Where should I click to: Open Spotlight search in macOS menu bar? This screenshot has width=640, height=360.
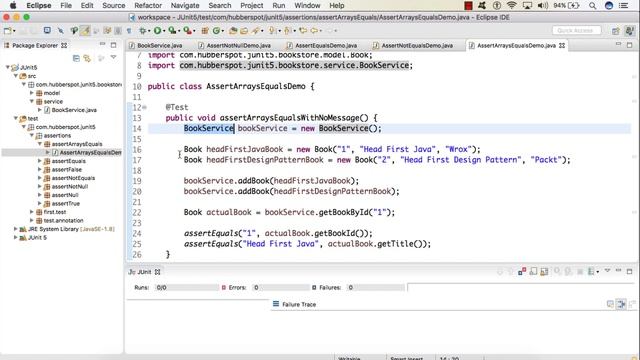coord(592,5)
